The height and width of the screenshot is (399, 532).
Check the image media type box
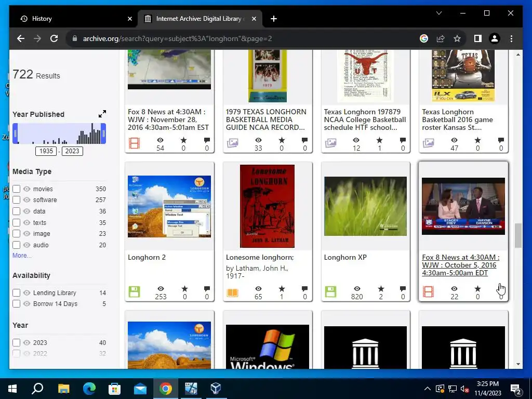(x=16, y=233)
